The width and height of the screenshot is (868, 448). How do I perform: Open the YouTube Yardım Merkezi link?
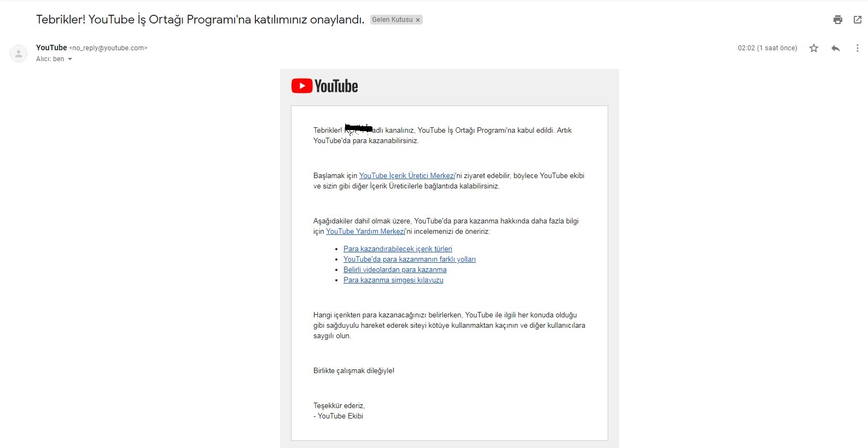coord(365,232)
